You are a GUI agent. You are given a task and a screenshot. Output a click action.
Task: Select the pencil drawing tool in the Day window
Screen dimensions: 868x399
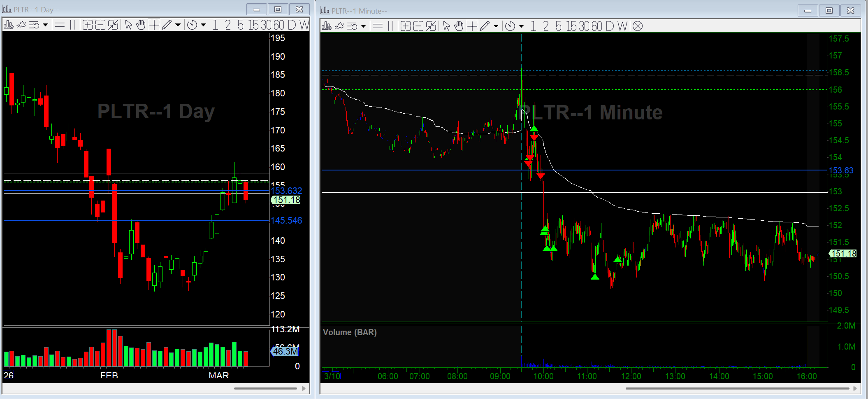coord(167,25)
